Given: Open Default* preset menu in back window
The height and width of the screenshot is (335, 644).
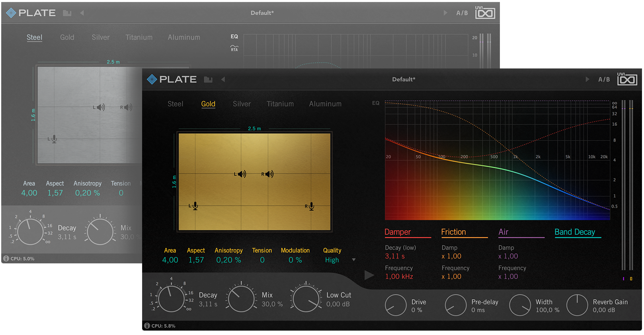Looking at the screenshot, I should pos(262,13).
